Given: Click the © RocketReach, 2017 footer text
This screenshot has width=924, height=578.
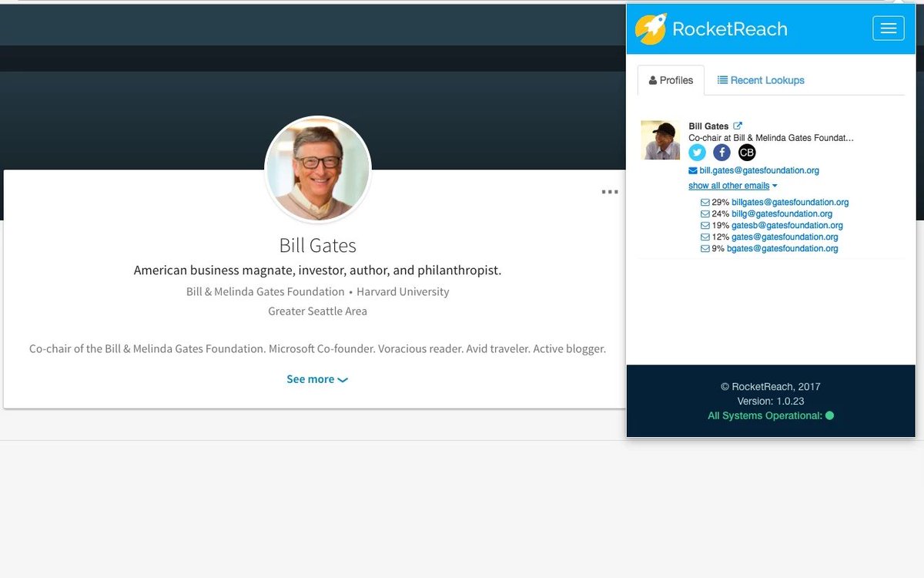Looking at the screenshot, I should point(771,387).
